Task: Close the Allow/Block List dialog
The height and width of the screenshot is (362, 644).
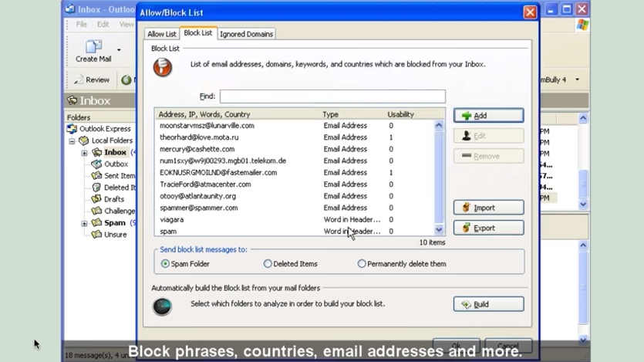Action: pos(530,12)
